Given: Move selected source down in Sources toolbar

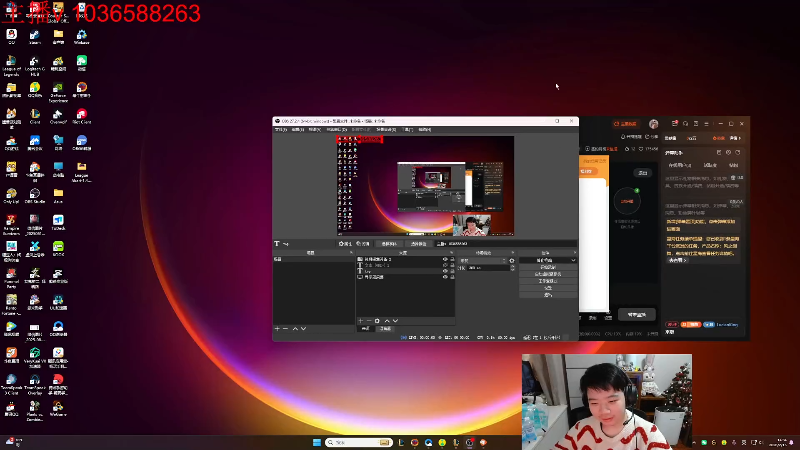Looking at the screenshot, I should click(395, 321).
